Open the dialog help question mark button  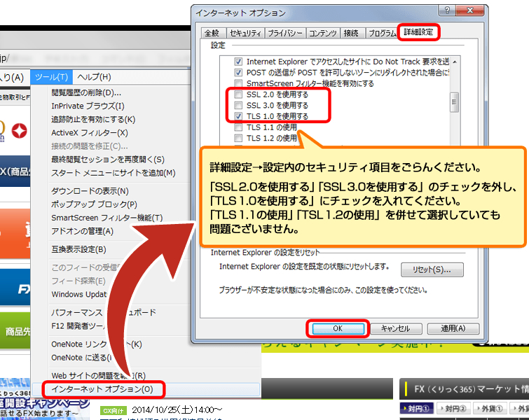447,10
